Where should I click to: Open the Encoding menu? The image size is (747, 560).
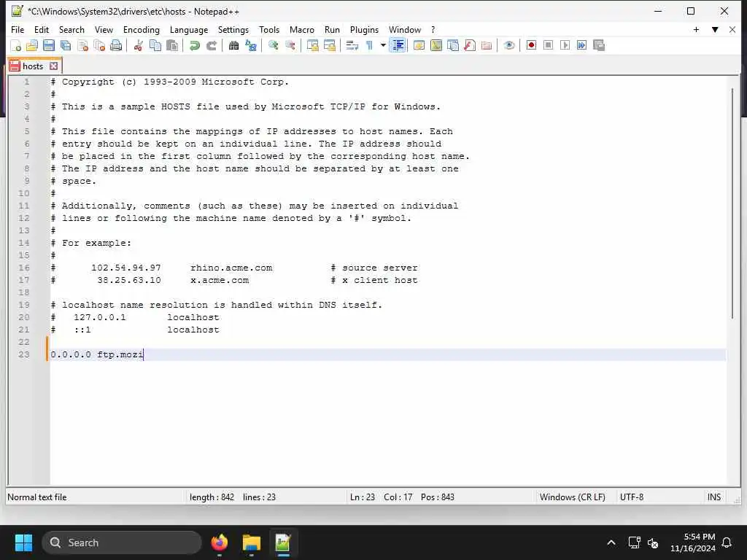(142, 29)
